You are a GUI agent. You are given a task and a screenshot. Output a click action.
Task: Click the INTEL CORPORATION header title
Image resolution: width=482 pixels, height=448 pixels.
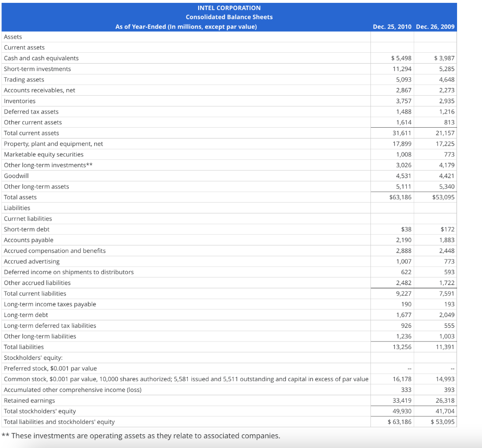pyautogui.click(x=229, y=8)
